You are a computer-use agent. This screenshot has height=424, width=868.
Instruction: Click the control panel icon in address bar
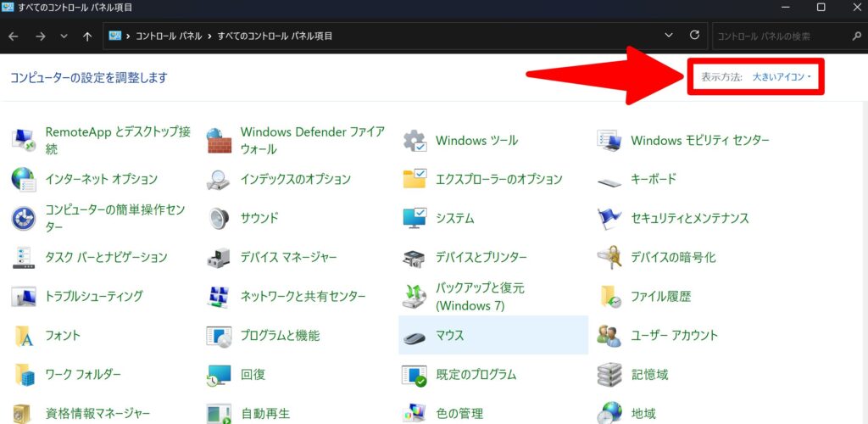[x=114, y=36]
